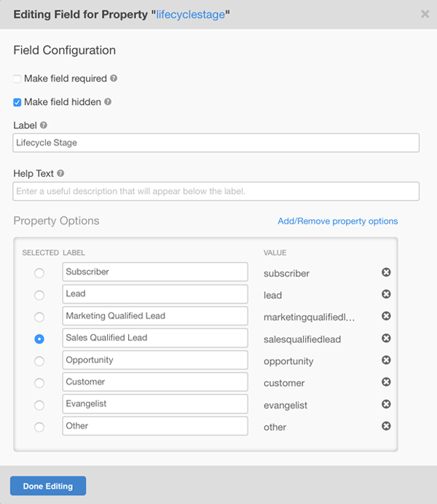This screenshot has width=437, height=504.
Task: Enable the Make field required checkbox
Action: tap(17, 79)
